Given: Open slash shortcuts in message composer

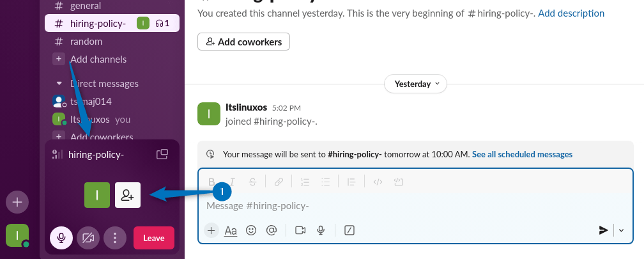Looking at the screenshot, I should pyautogui.click(x=349, y=230).
